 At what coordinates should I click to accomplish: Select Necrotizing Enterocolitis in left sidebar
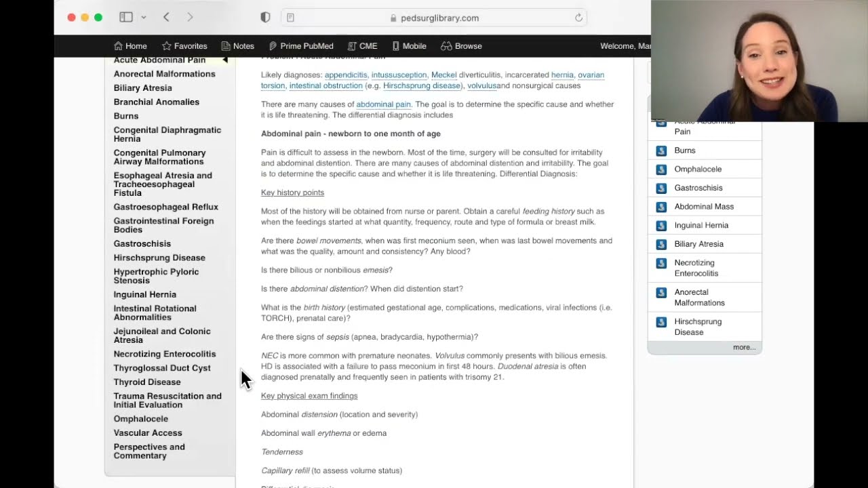(x=165, y=354)
